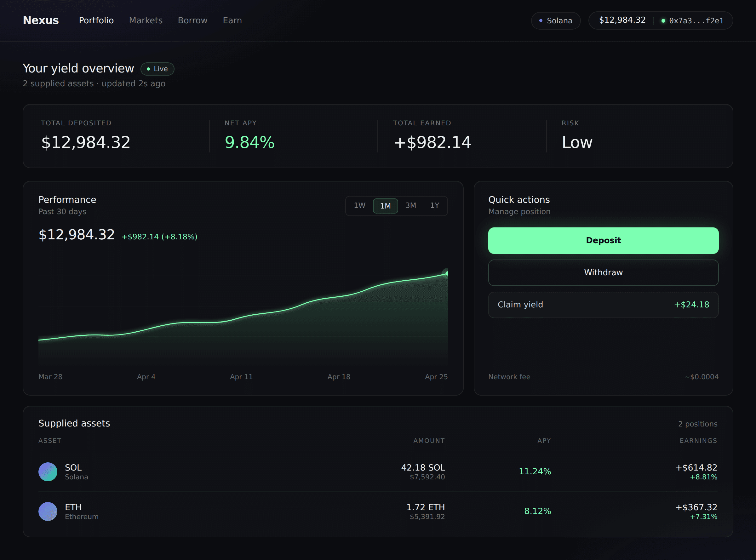Click the ETH asset name

click(x=73, y=507)
